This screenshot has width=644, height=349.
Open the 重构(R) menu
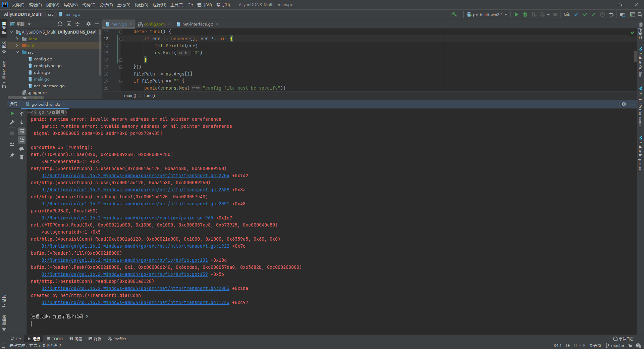click(x=123, y=5)
